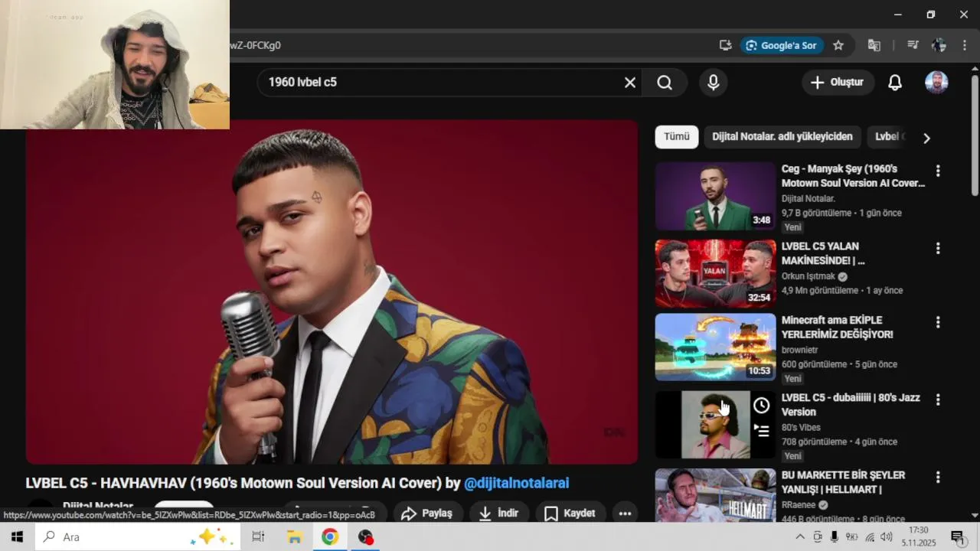
Task: Click the magnifier search button
Action: 665,83
